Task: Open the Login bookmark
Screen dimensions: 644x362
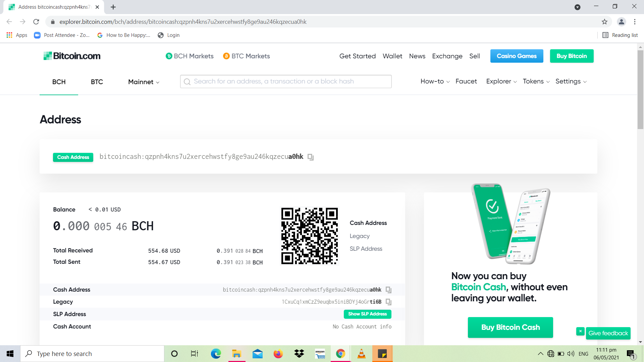Action: tap(169, 35)
